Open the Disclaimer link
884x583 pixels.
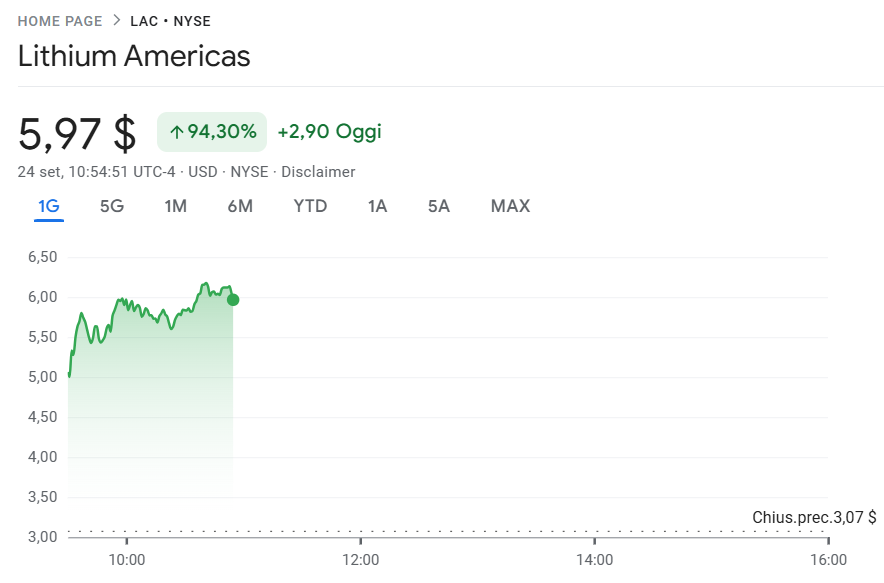(x=318, y=172)
